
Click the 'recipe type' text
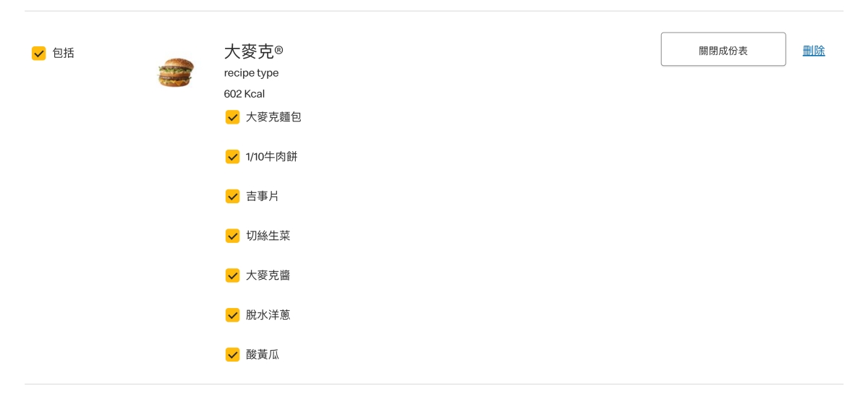coord(251,73)
